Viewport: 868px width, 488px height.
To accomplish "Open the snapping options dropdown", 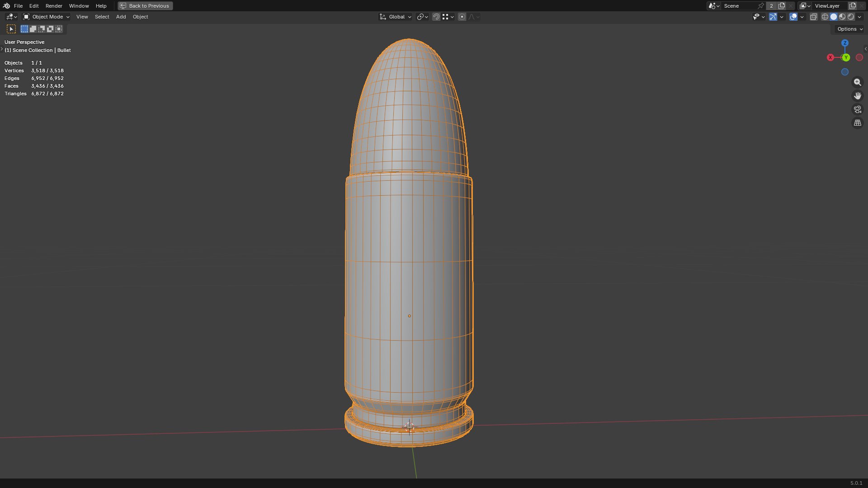I will pyautogui.click(x=448, y=17).
